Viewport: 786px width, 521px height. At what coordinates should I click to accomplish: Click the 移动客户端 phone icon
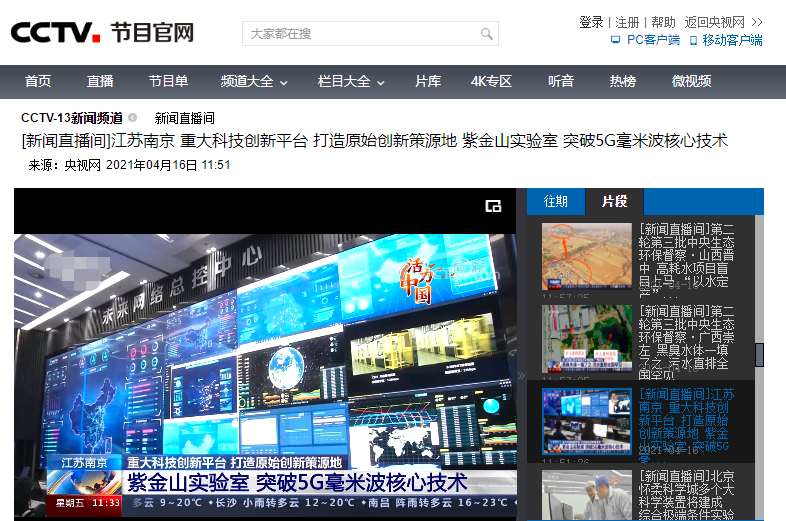coord(693,40)
